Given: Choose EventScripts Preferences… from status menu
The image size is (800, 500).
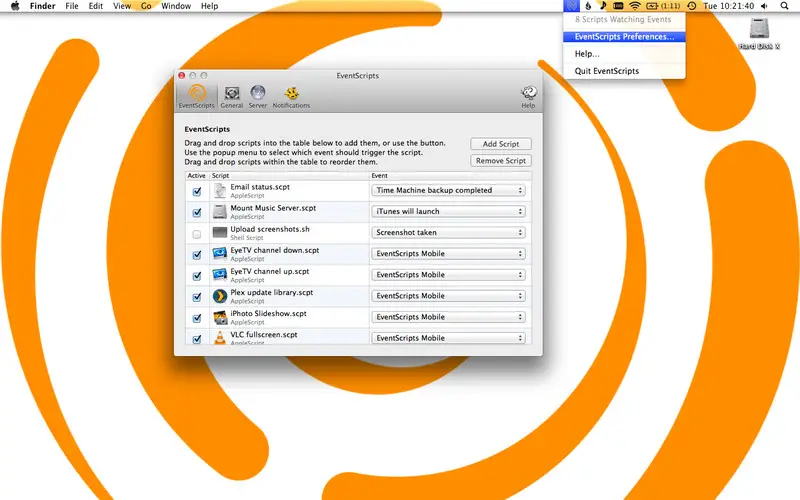Looking at the screenshot, I should 624,37.
